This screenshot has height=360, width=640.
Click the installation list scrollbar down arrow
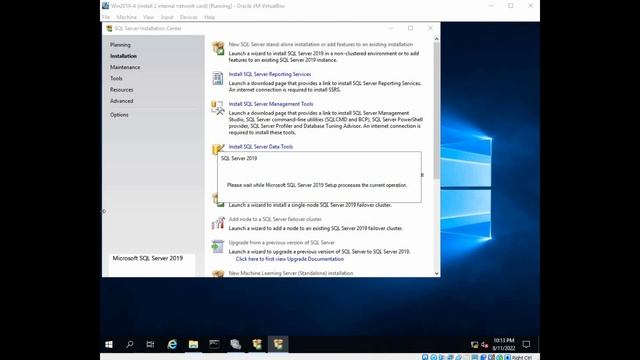click(x=436, y=273)
